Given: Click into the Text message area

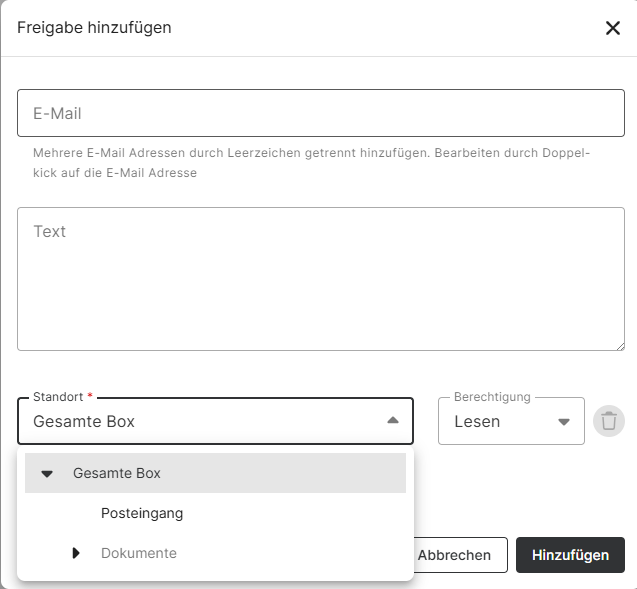Looking at the screenshot, I should point(320,279).
